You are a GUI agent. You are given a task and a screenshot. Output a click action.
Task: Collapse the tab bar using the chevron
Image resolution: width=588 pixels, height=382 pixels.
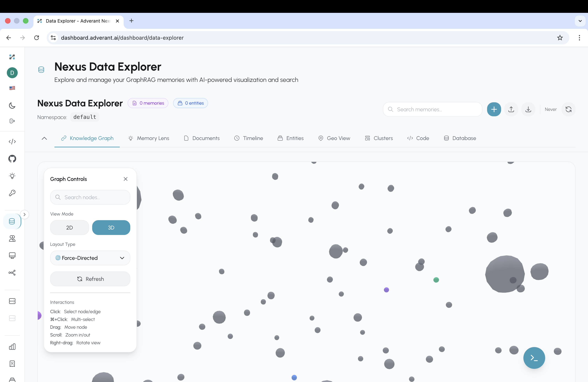tap(44, 138)
